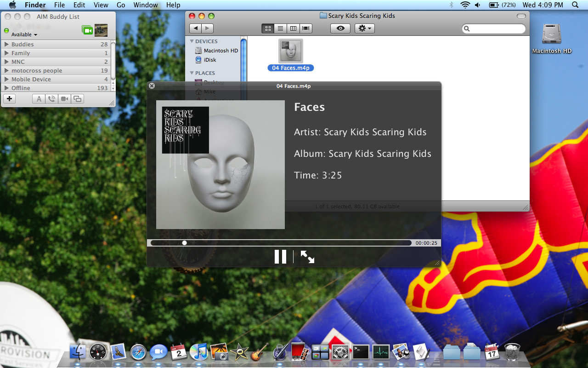Open the Trash in the Dock
This screenshot has height=368, width=588.
pos(512,352)
